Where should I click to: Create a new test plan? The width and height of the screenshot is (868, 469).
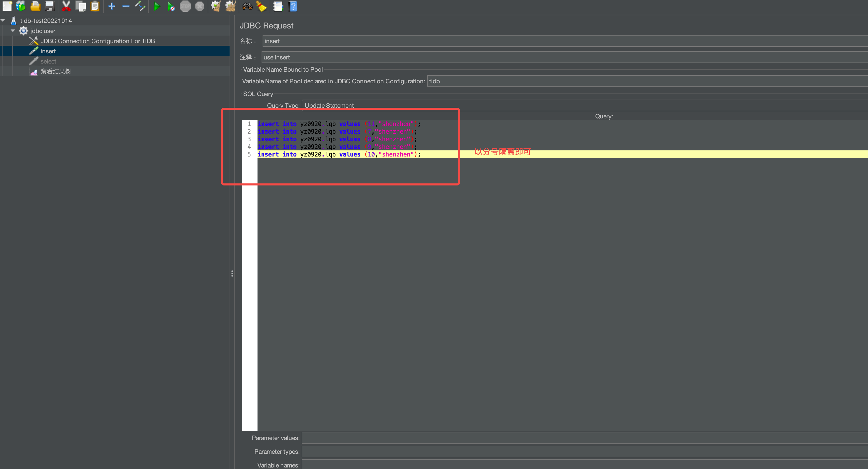[7, 6]
